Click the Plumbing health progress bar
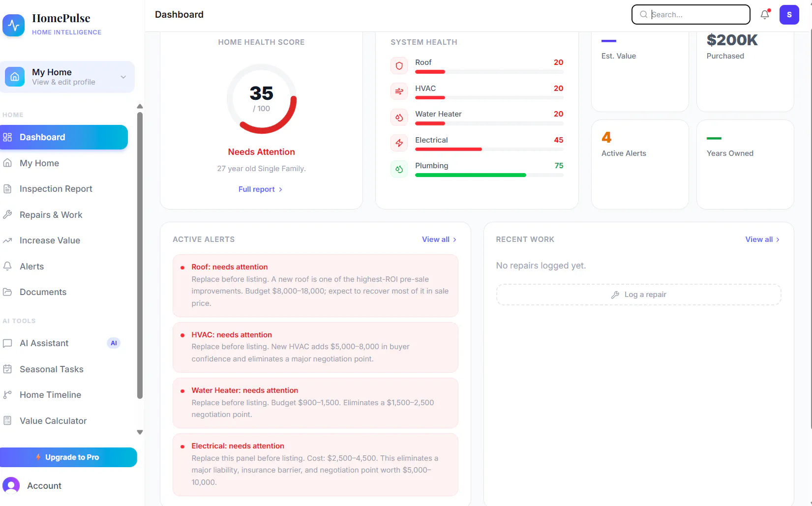The width and height of the screenshot is (812, 506). 489,175
